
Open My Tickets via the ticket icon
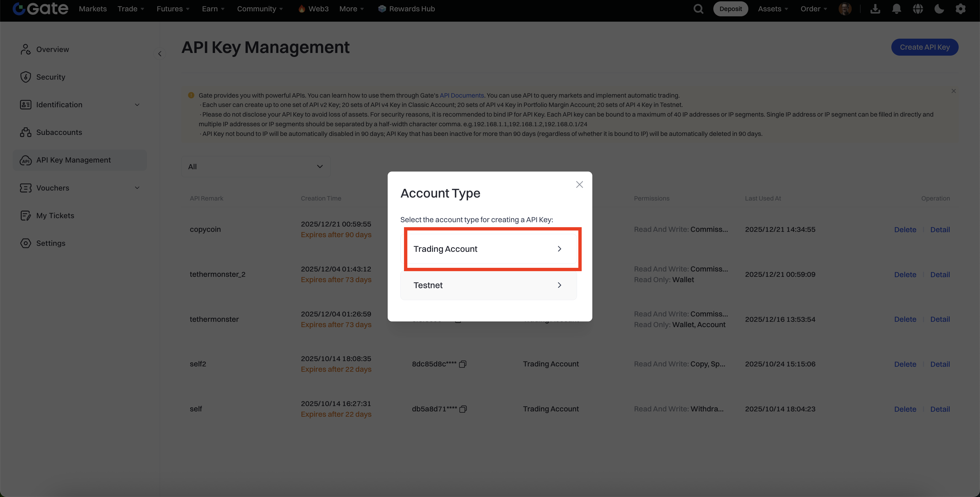pyautogui.click(x=25, y=215)
